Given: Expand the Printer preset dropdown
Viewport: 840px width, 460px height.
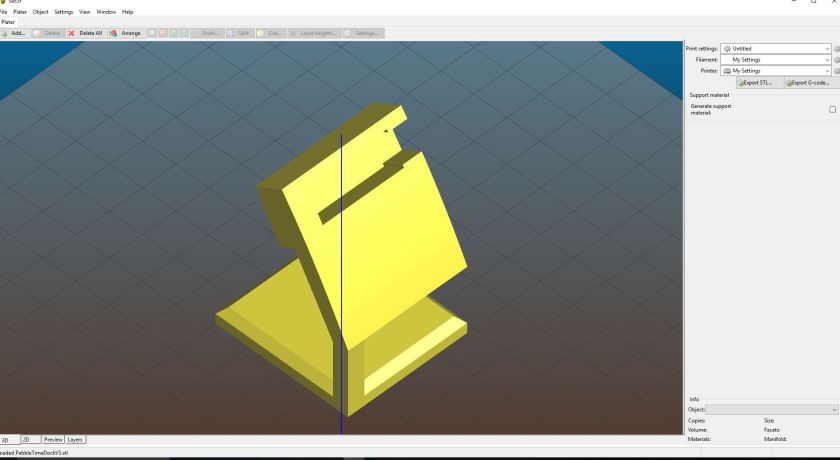Looking at the screenshot, I should tap(827, 71).
